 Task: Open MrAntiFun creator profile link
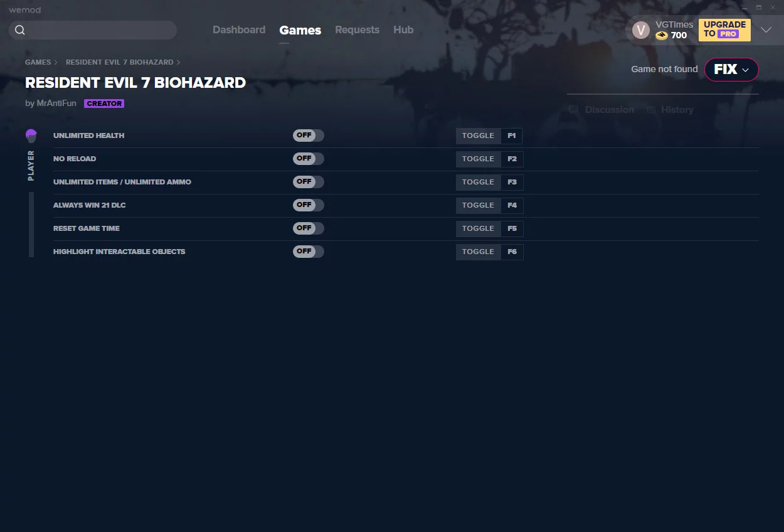point(56,104)
